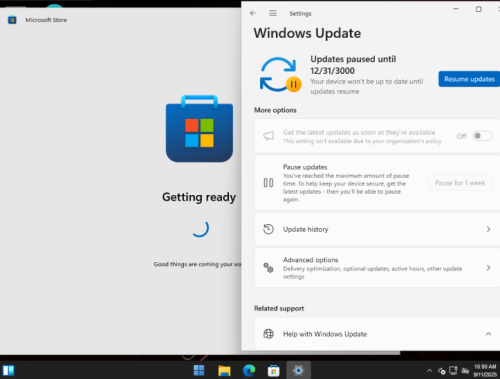The image size is (500, 379).
Task: Click the network icon in system tray
Action: [453, 370]
